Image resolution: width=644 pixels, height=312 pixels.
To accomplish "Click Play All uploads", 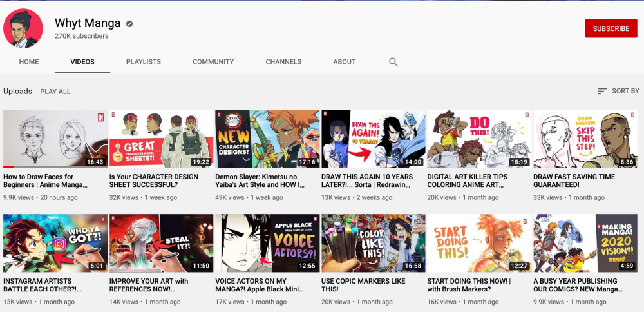I will coord(55,92).
